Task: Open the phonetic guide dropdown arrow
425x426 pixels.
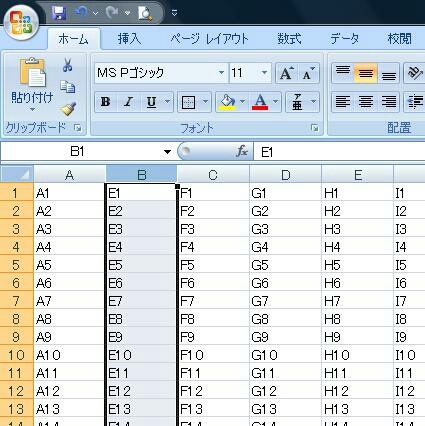Action: point(313,102)
